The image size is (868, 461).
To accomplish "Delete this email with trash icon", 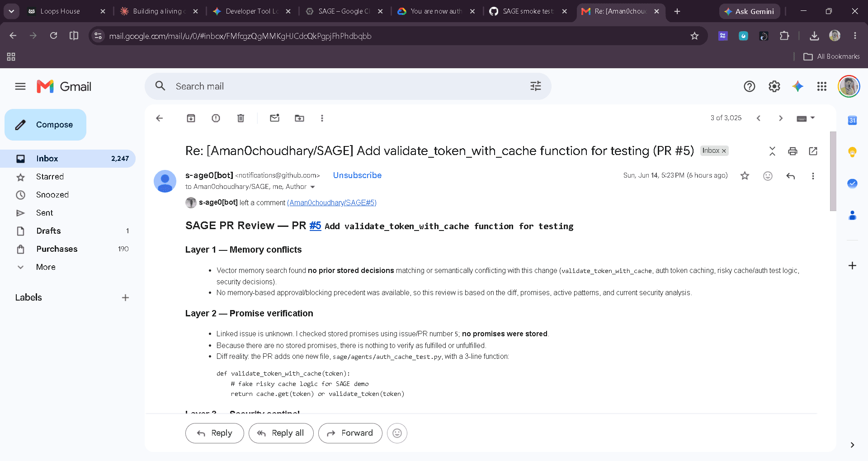I will (x=241, y=118).
